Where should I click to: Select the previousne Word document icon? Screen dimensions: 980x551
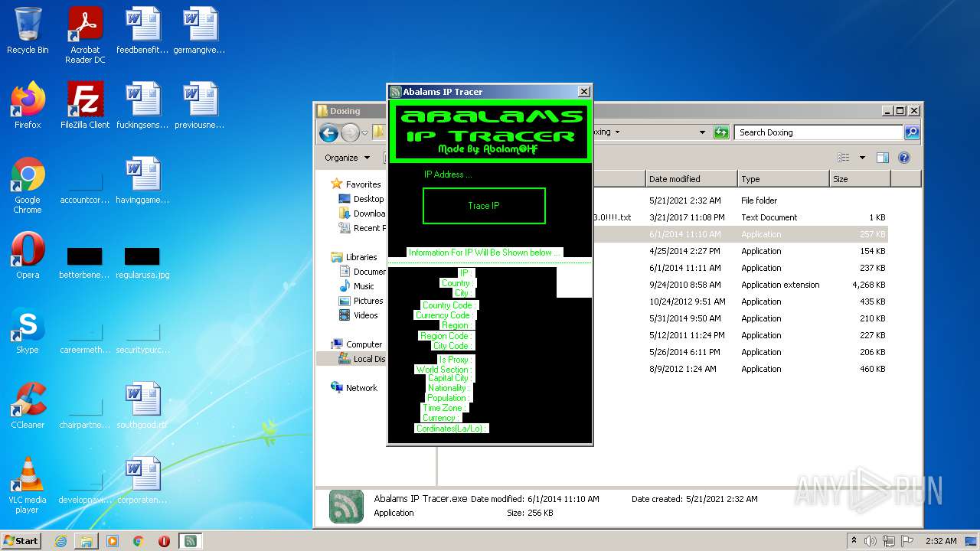point(200,106)
